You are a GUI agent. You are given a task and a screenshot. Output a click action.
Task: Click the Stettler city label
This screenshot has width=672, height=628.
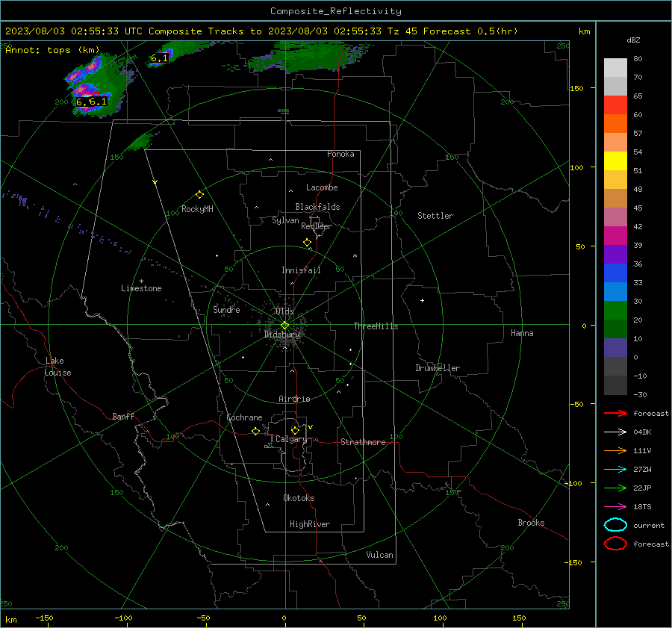435,216
